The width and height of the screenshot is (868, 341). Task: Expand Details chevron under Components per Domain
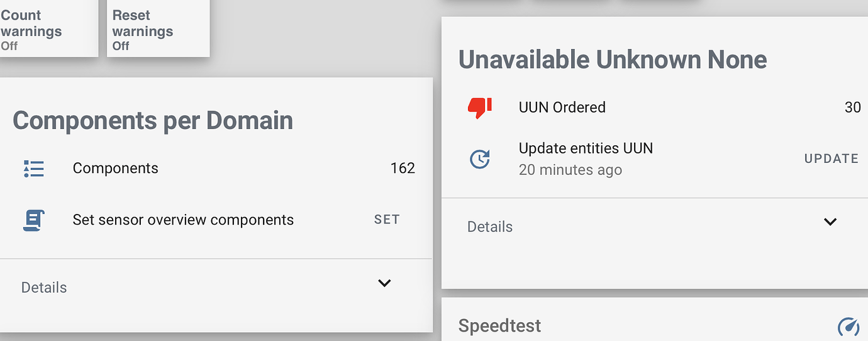(x=384, y=283)
